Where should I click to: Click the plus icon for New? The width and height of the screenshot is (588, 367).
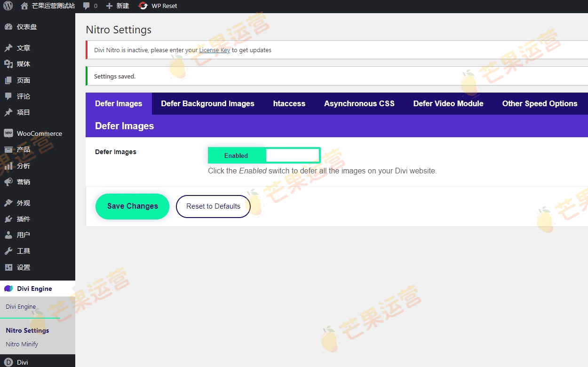coord(109,6)
